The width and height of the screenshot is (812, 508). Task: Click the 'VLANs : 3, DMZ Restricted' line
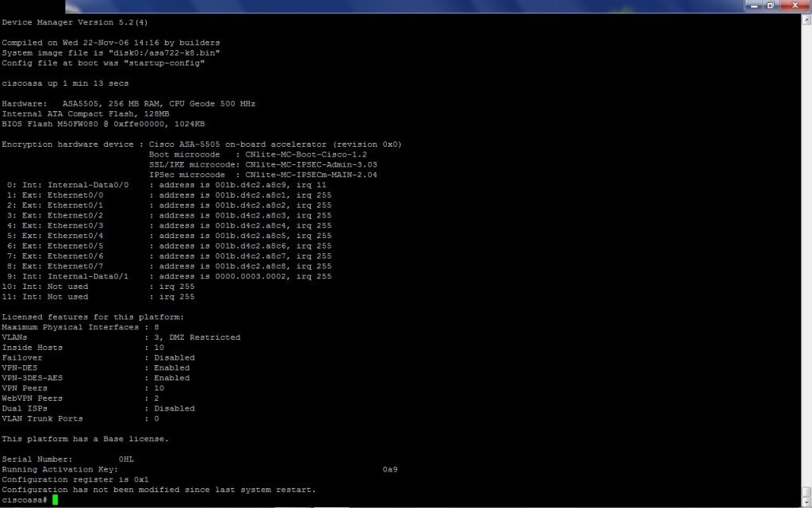point(121,337)
